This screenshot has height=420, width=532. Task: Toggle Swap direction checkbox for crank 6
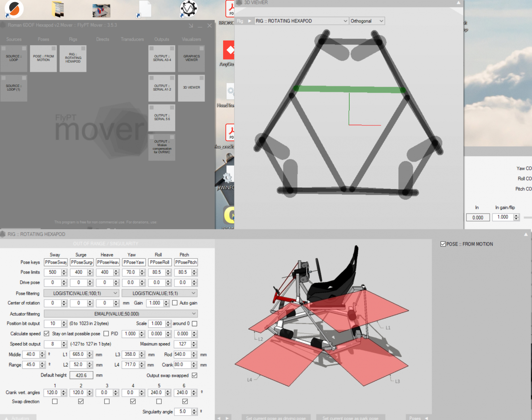[185, 401]
